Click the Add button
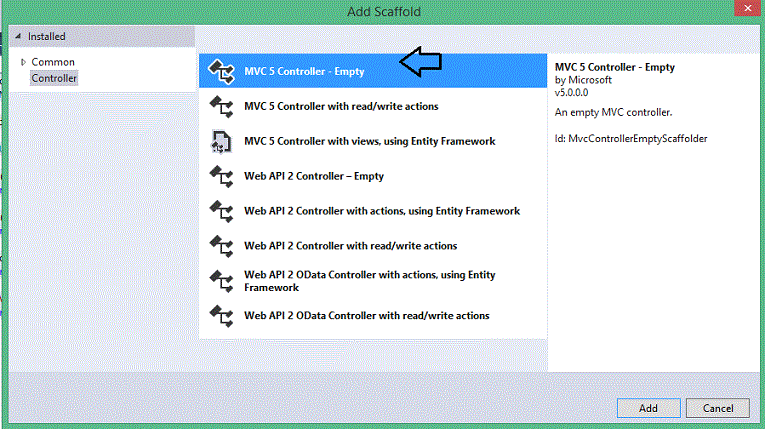Screen dimensions: 765x429 (x=648, y=408)
